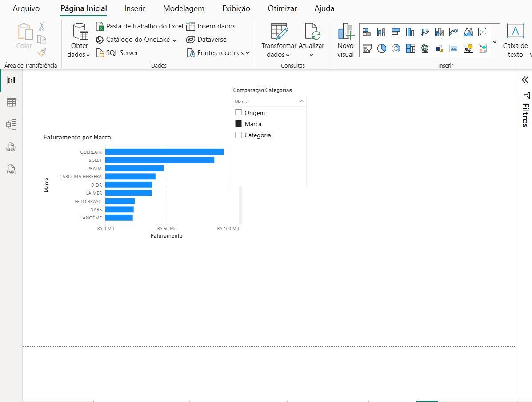Click the Inserir dados button
532x402 pixels.
[x=211, y=26]
